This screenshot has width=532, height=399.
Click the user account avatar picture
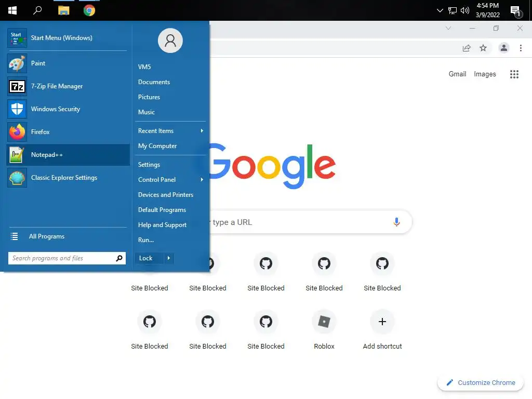[170, 41]
